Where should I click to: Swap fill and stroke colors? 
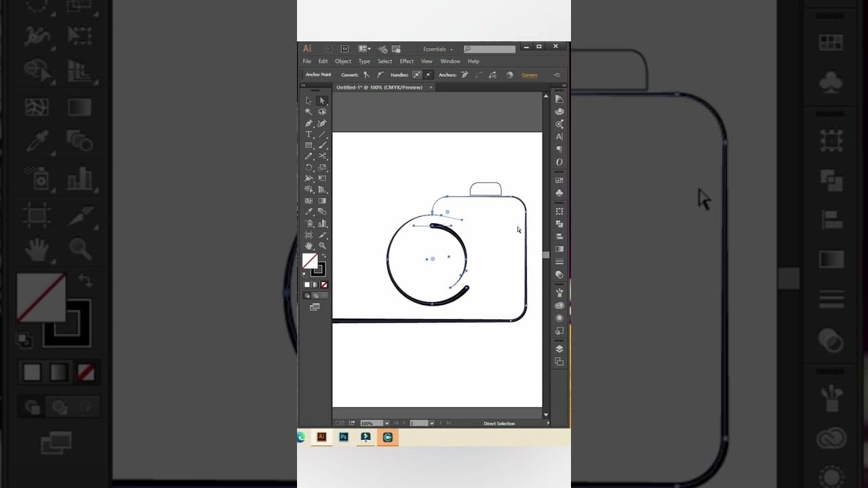click(x=323, y=256)
